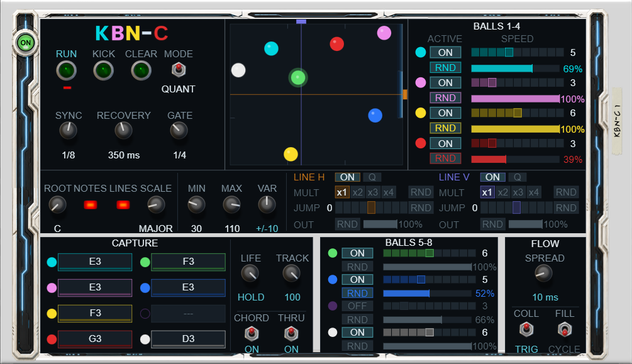Viewport: 632px width, 364px height.
Task: Click the LIFE knob
Action: click(250, 273)
